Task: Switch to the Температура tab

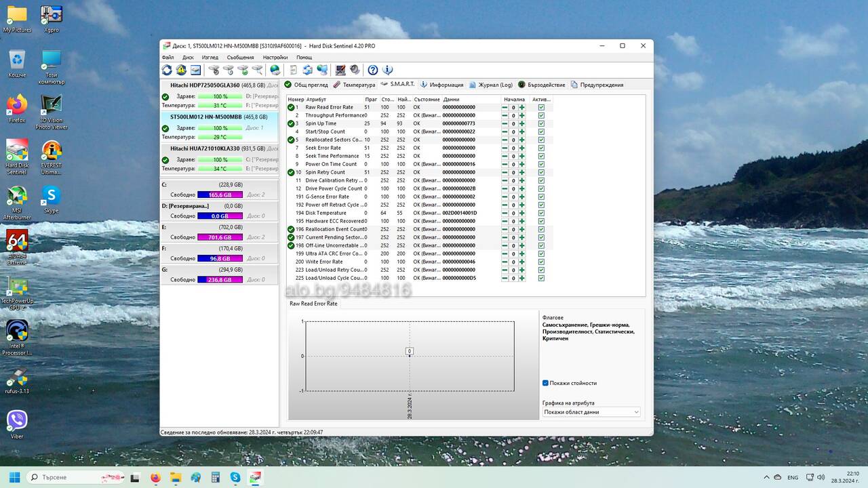Action: click(x=354, y=85)
